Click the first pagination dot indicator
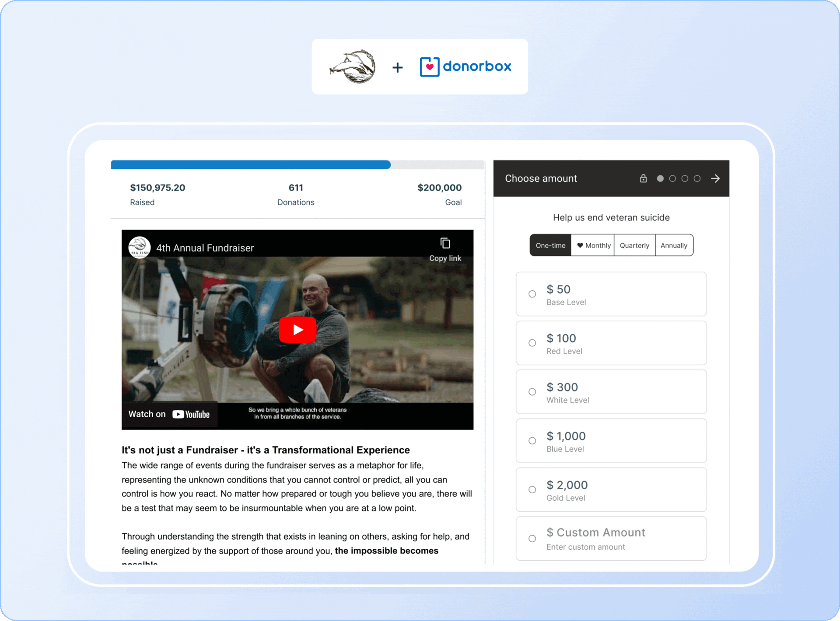This screenshot has height=621, width=840. coord(660,179)
